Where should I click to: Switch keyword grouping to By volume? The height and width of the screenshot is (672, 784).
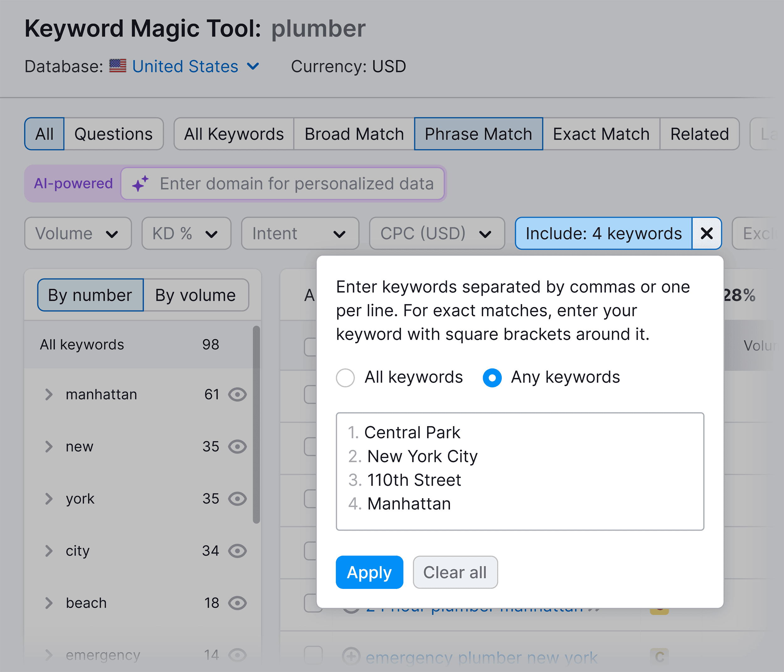click(195, 295)
